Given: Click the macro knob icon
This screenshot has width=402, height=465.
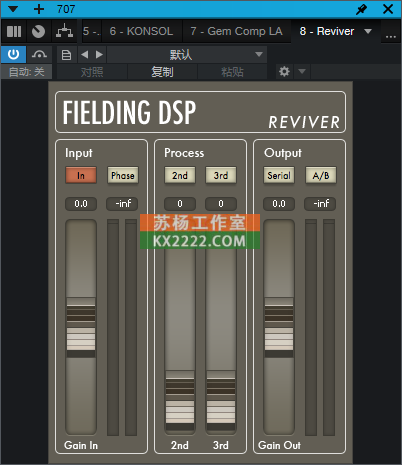Looking at the screenshot, I should 38,32.
